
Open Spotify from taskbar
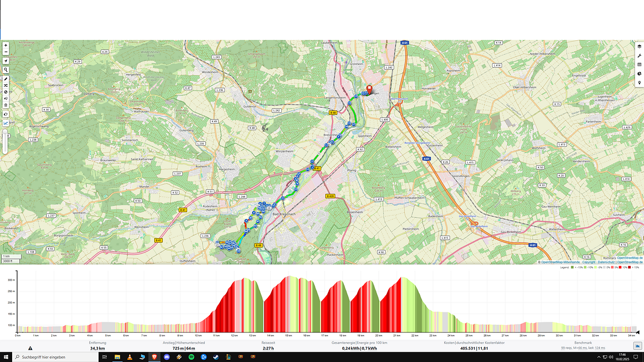pos(192,357)
